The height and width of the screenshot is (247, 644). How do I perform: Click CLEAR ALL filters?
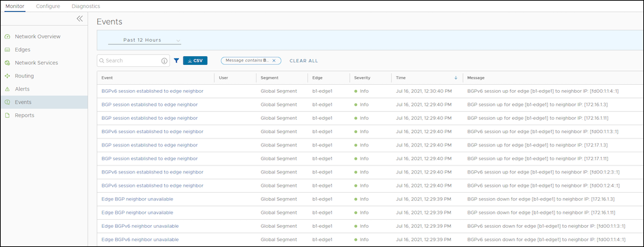tap(303, 61)
